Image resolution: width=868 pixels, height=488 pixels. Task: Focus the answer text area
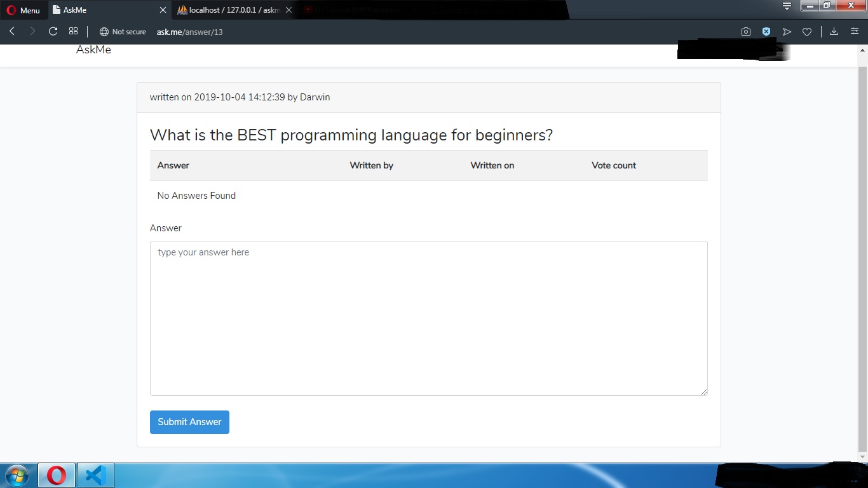pyautogui.click(x=429, y=318)
